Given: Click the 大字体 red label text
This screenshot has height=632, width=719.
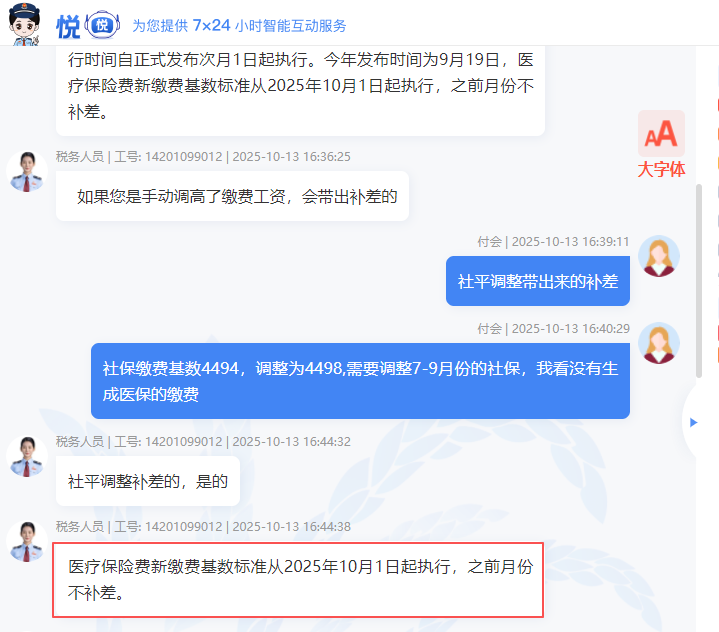Looking at the screenshot, I should click(x=661, y=170).
